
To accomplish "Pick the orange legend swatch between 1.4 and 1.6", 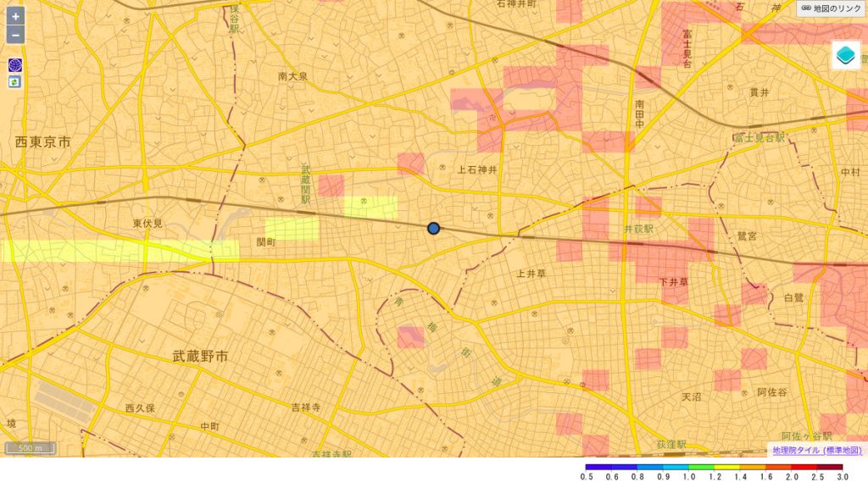I will [x=752, y=467].
